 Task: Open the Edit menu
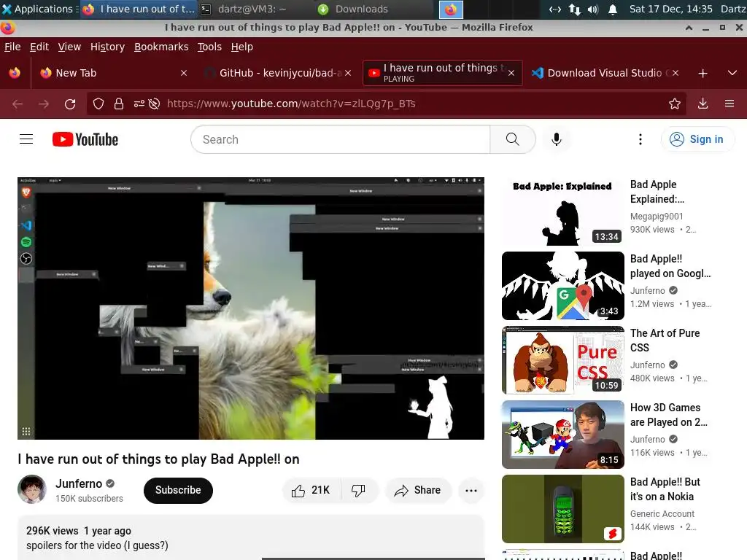39,47
